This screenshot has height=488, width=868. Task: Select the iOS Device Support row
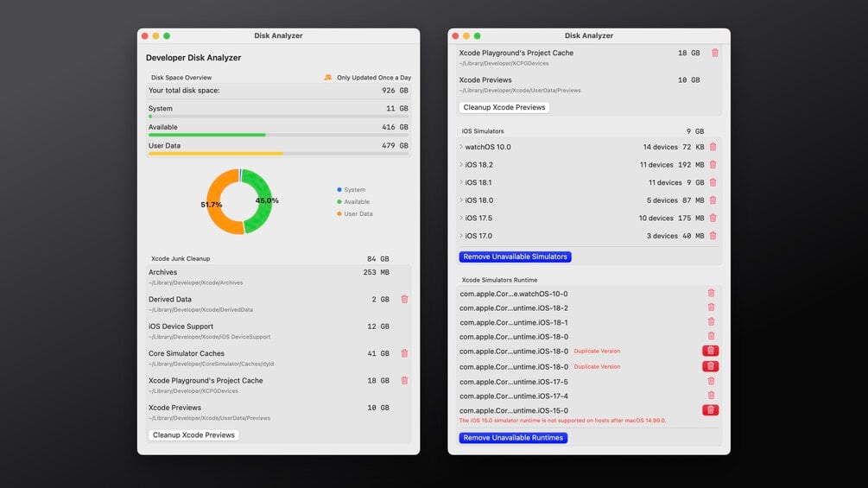tap(278, 331)
